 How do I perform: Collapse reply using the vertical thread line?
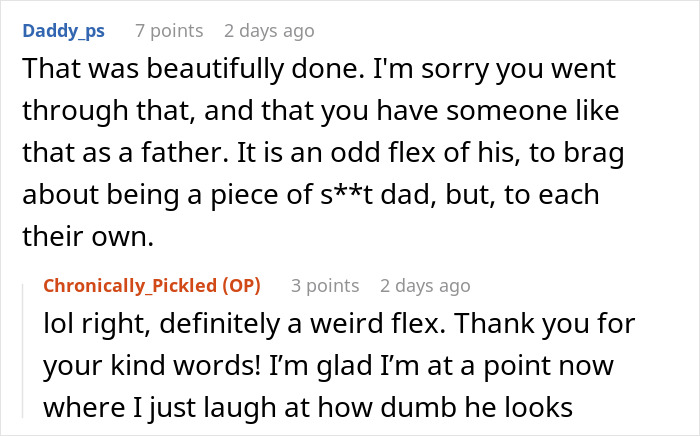pos(29,355)
